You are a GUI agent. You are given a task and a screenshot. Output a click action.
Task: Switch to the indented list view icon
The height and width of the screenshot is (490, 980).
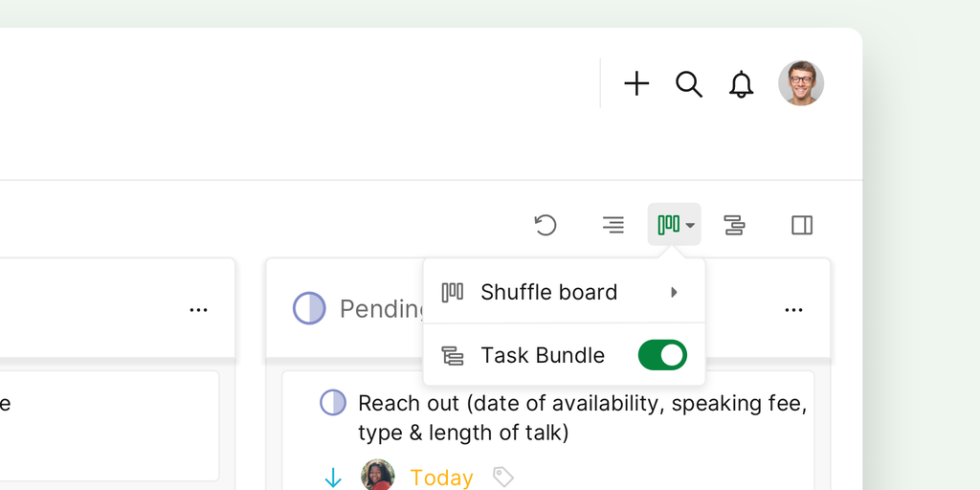(x=613, y=225)
